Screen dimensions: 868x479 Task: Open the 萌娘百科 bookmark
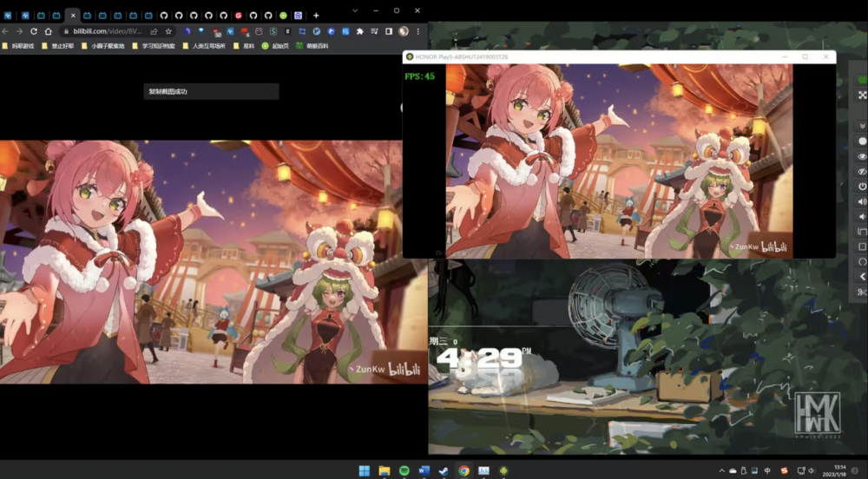point(312,46)
